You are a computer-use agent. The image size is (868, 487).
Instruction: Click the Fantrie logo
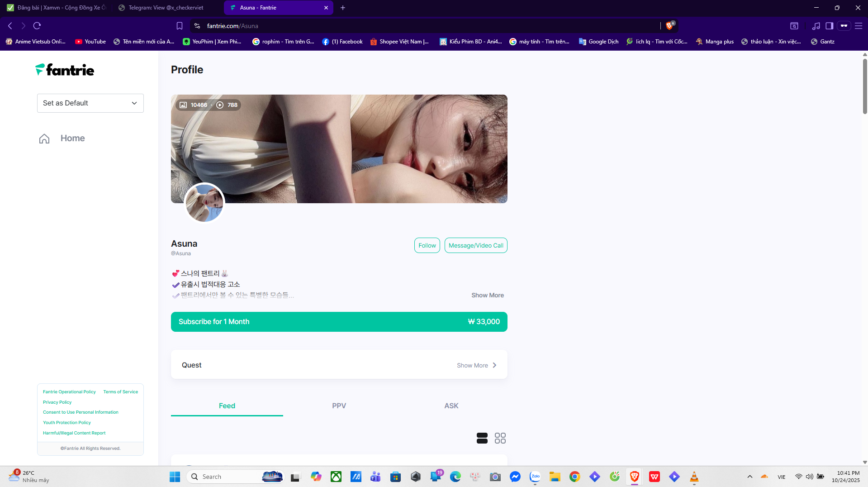tap(65, 70)
